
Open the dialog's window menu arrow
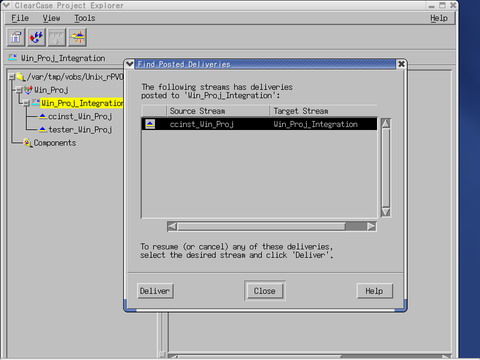(x=130, y=64)
